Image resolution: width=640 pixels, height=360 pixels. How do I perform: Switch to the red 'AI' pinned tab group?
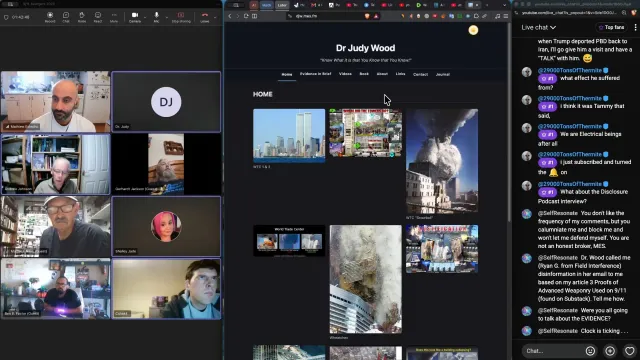click(x=254, y=5)
